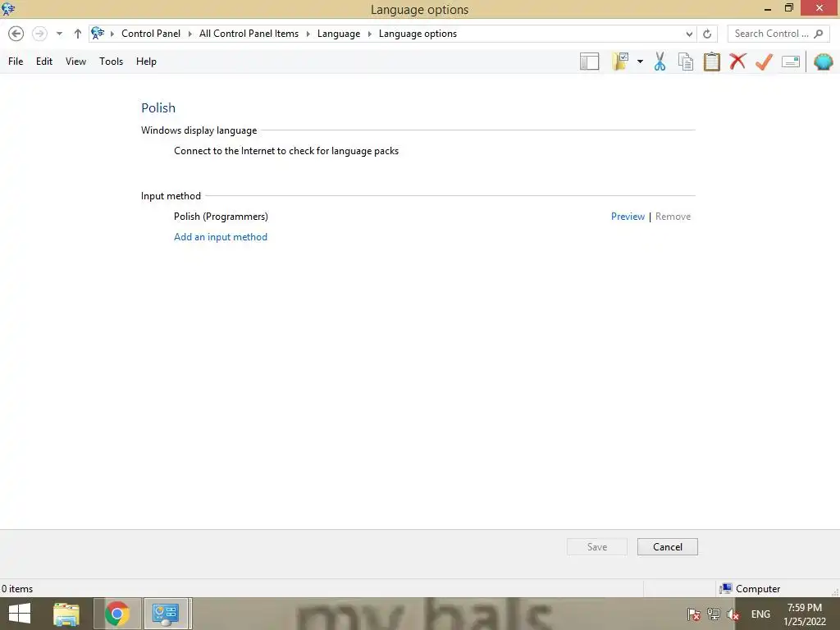
Task: Click the Remove link for Polish (Programmers)
Action: 673,217
